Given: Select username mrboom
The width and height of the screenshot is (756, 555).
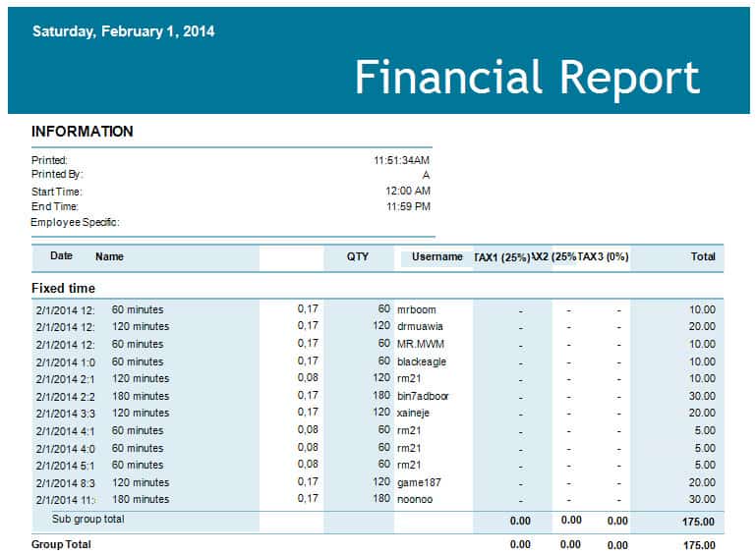Looking at the screenshot, I should (417, 309).
